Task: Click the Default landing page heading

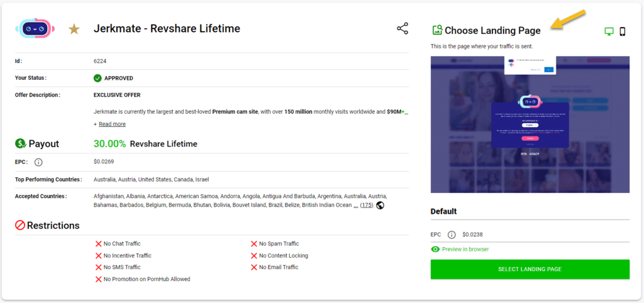Action: tap(444, 211)
